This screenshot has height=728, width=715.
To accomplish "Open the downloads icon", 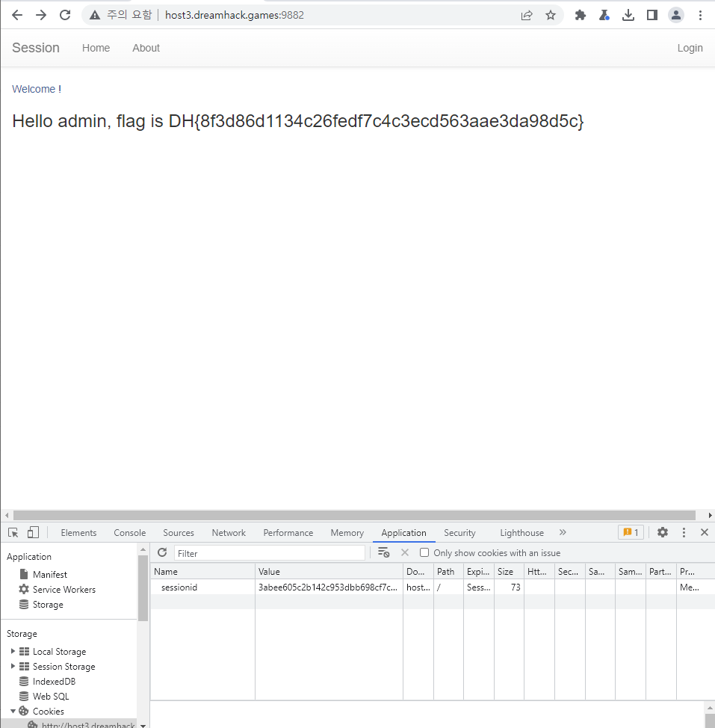I will (x=628, y=15).
